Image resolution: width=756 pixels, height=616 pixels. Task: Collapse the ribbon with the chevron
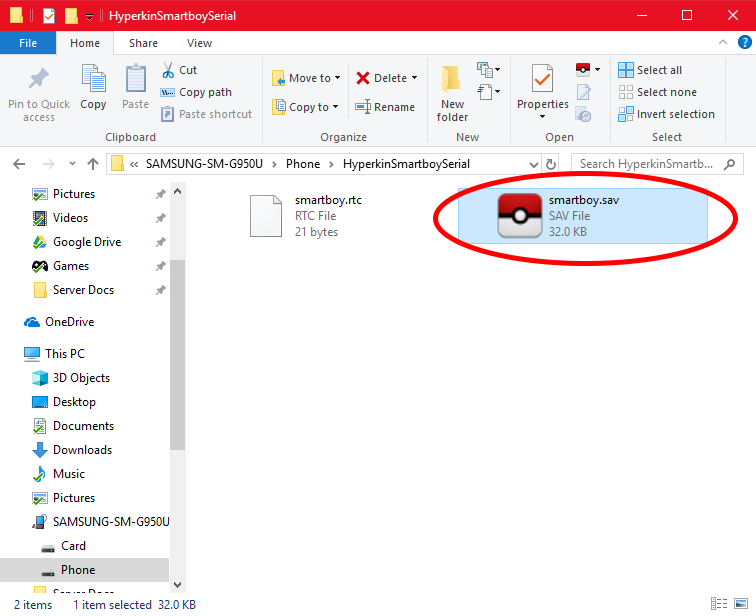point(721,43)
